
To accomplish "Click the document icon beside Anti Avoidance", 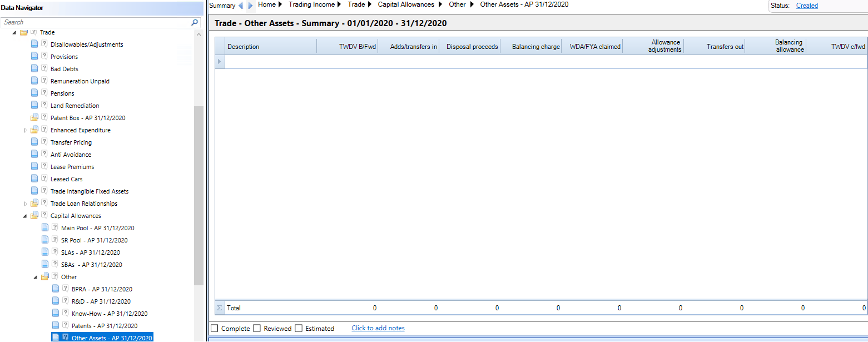I will 34,155.
